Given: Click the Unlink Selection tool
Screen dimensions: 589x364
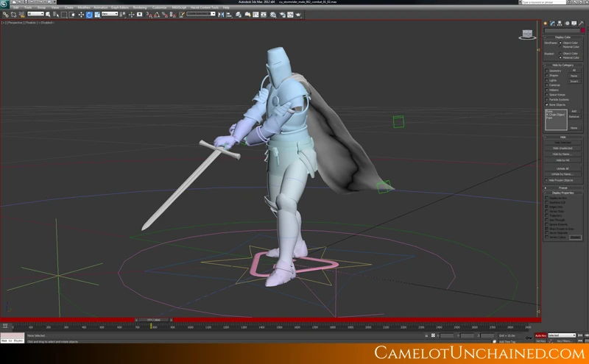Looking at the screenshot, I should (x=13, y=15).
